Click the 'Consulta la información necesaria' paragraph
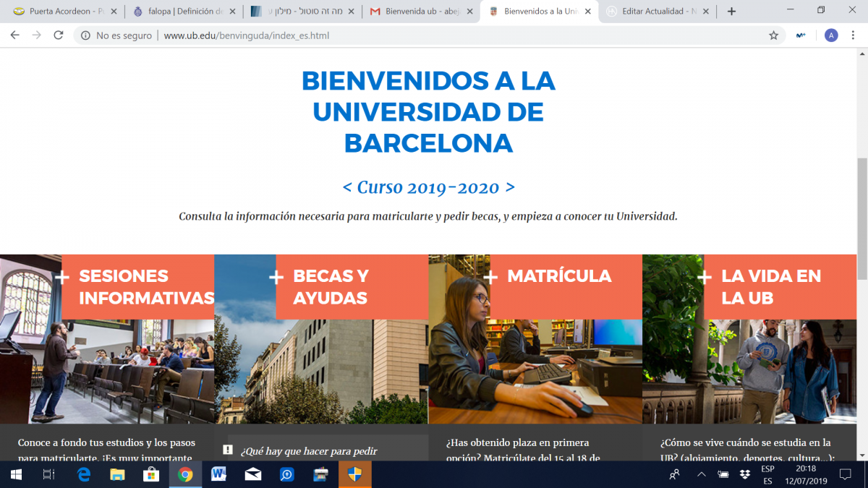The image size is (868, 488). click(428, 216)
